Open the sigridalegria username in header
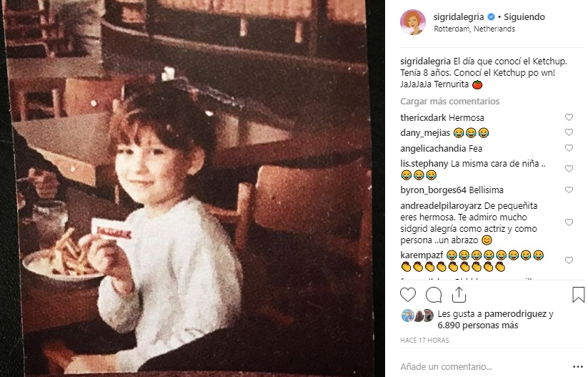 click(459, 17)
